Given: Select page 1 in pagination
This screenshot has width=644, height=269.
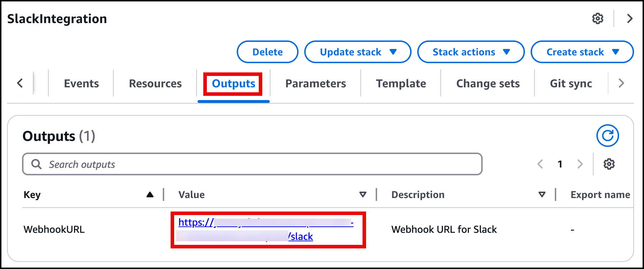Looking at the screenshot, I should click(x=560, y=164).
